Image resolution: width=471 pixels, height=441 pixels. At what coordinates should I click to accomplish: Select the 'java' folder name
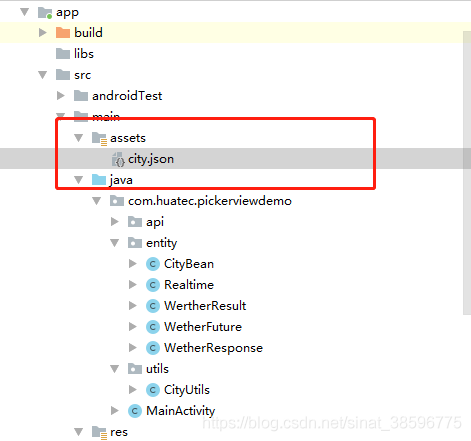[x=121, y=180]
